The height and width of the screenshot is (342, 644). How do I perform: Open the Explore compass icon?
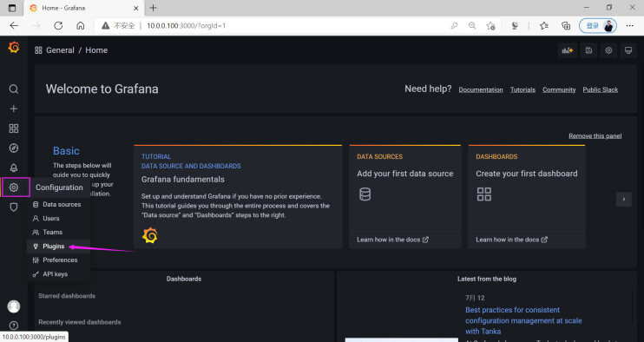point(14,148)
